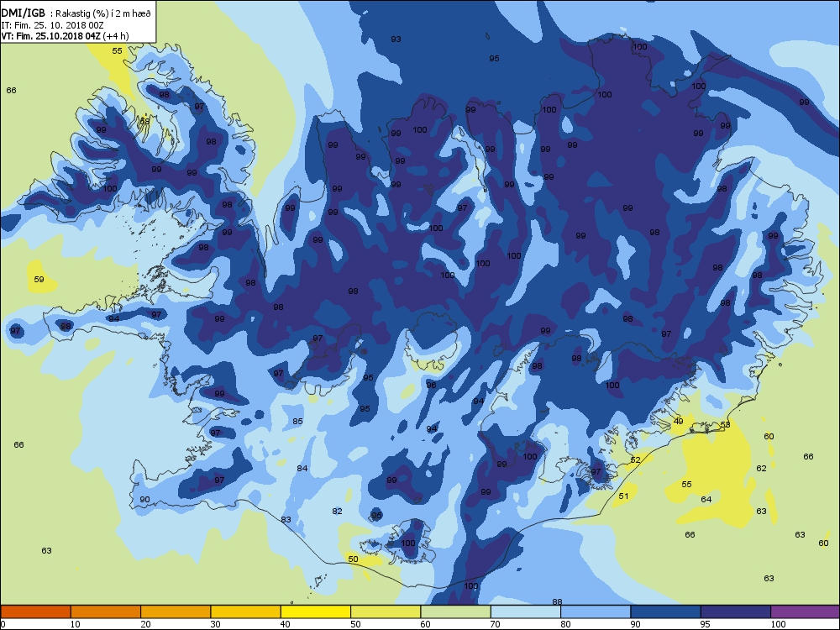The width and height of the screenshot is (840, 630).
Task: Click the legend scale label '30'
Action: click(x=215, y=624)
